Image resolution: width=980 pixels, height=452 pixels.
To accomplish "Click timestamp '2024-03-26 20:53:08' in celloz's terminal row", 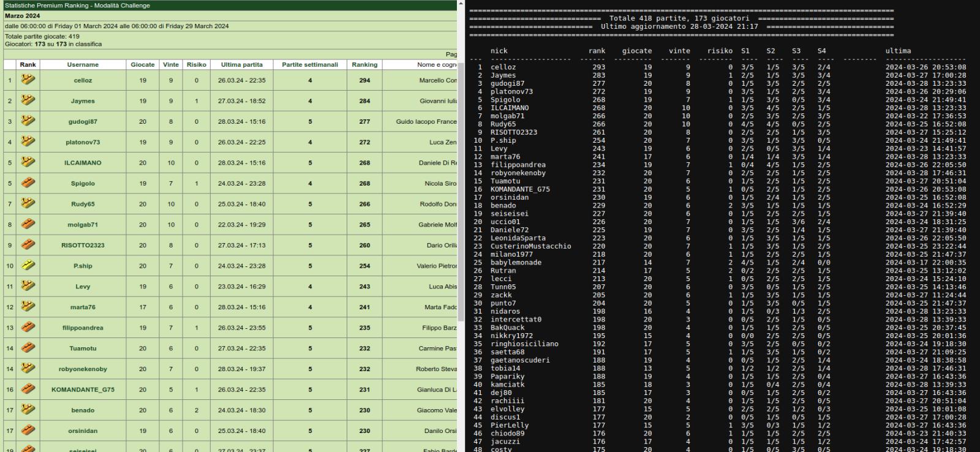I will pos(925,67).
